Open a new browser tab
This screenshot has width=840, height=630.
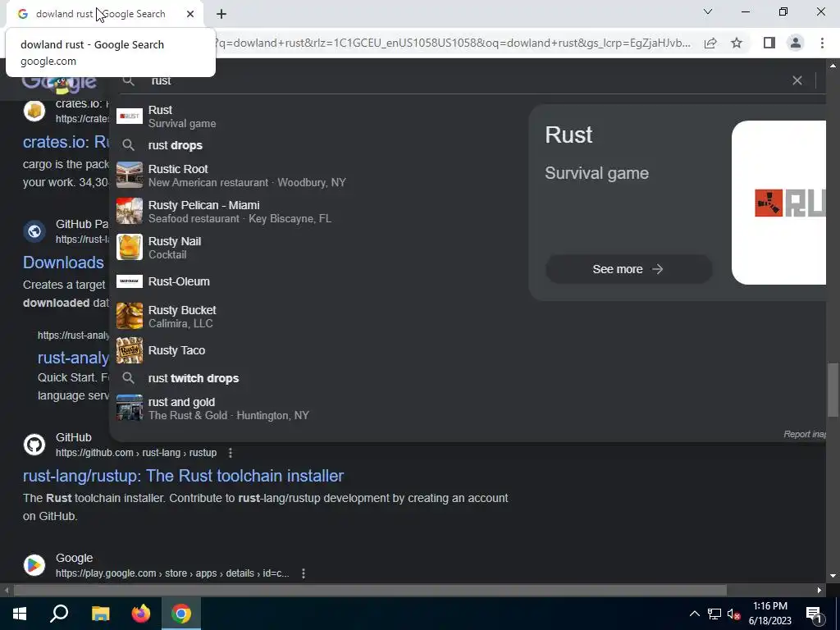(x=221, y=14)
